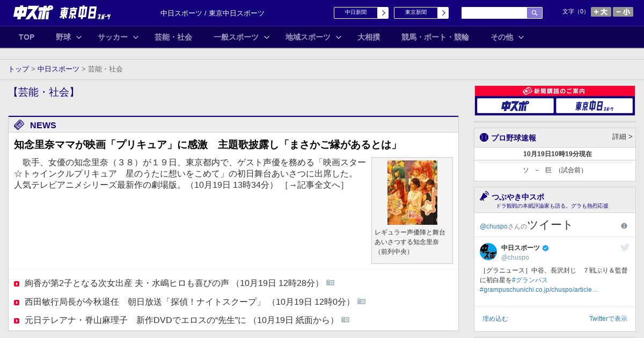This screenshot has height=338, width=644.
Task: Click the NEWS section icon
Action: 19,125
